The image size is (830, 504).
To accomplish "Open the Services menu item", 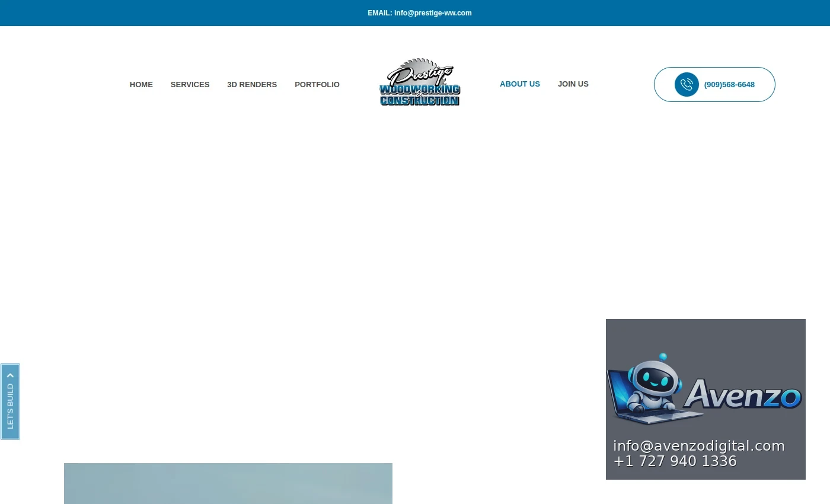I will (x=190, y=84).
